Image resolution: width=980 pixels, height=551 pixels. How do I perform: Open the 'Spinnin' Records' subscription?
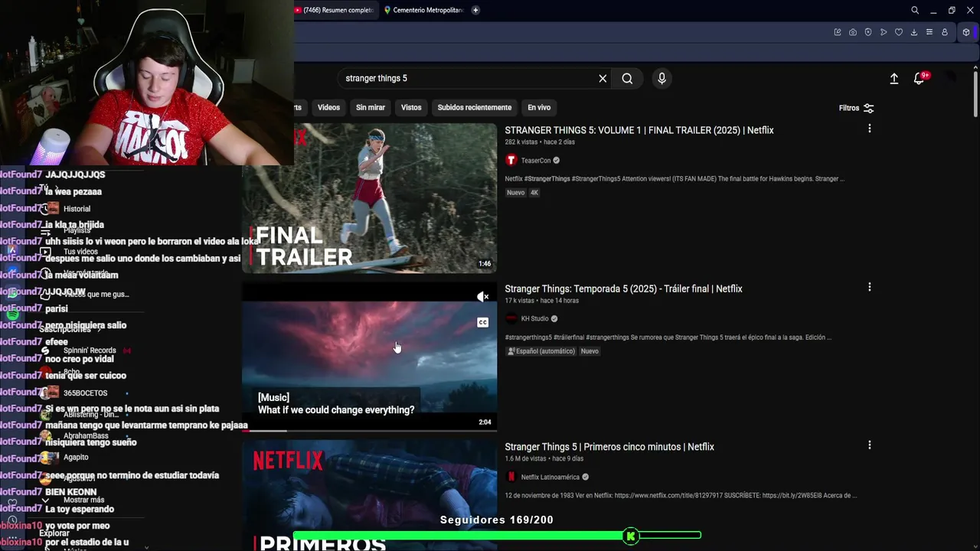click(x=90, y=350)
